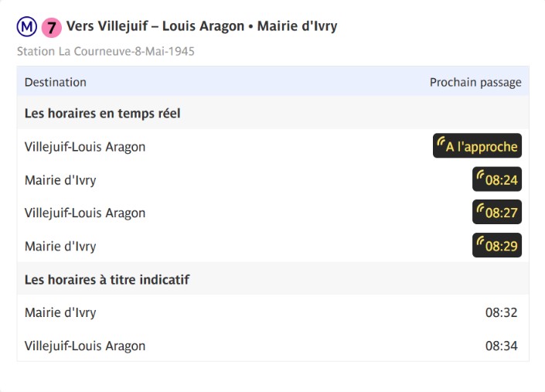Click the pink line 7 badge
545x392 pixels.
click(x=52, y=28)
